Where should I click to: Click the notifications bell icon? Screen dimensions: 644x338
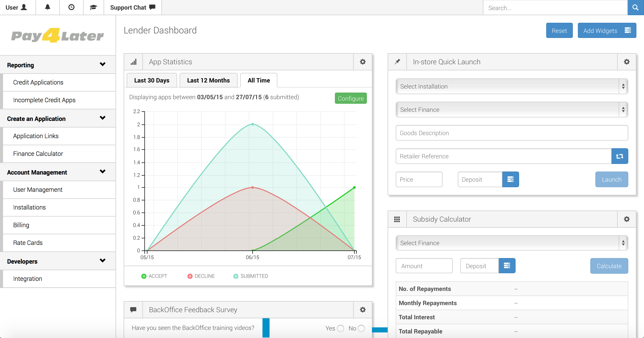[x=48, y=7]
